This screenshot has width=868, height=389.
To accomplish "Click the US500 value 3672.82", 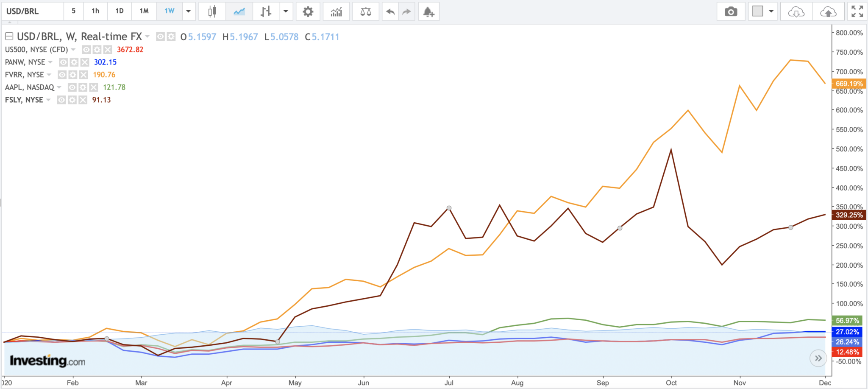I will (130, 50).
